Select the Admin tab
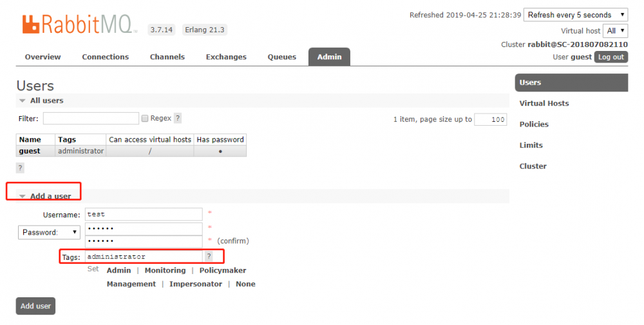 (x=329, y=57)
